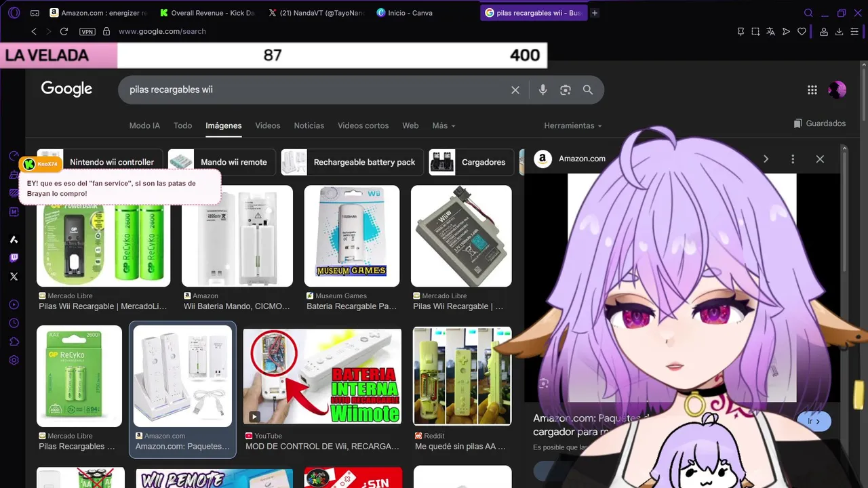Expand the Herramientas dropdown
The height and width of the screenshot is (488, 868).
pyautogui.click(x=572, y=125)
